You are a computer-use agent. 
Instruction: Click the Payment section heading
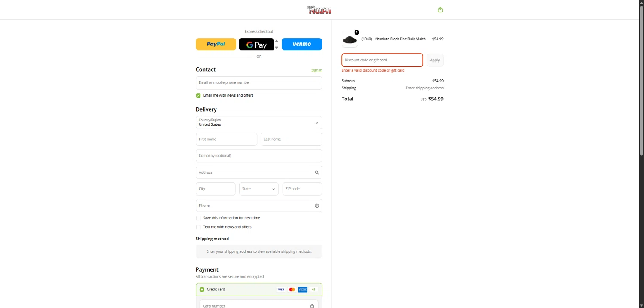click(x=207, y=269)
